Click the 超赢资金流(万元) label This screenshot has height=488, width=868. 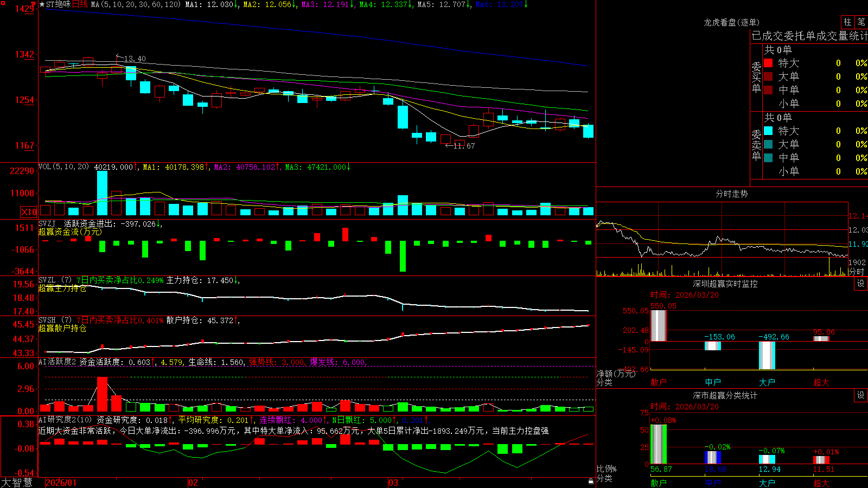70,232
